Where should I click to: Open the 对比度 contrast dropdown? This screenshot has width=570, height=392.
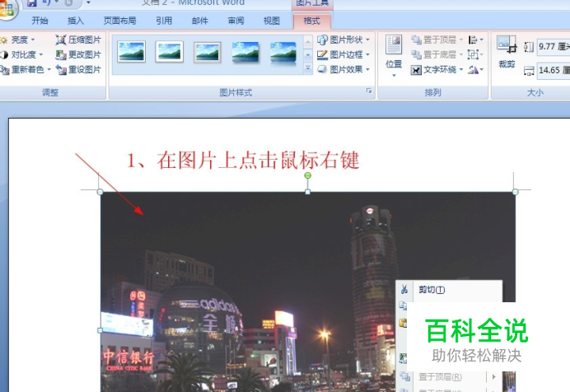tap(21, 55)
